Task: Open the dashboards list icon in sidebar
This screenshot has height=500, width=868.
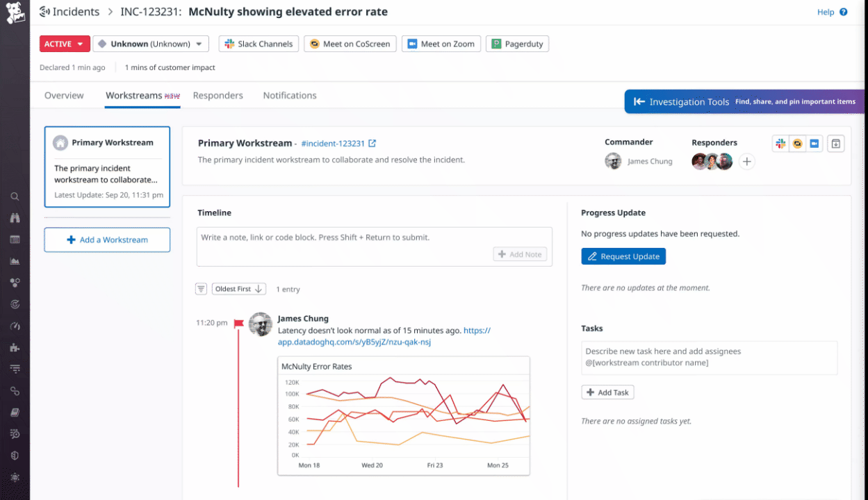Action: (x=15, y=240)
